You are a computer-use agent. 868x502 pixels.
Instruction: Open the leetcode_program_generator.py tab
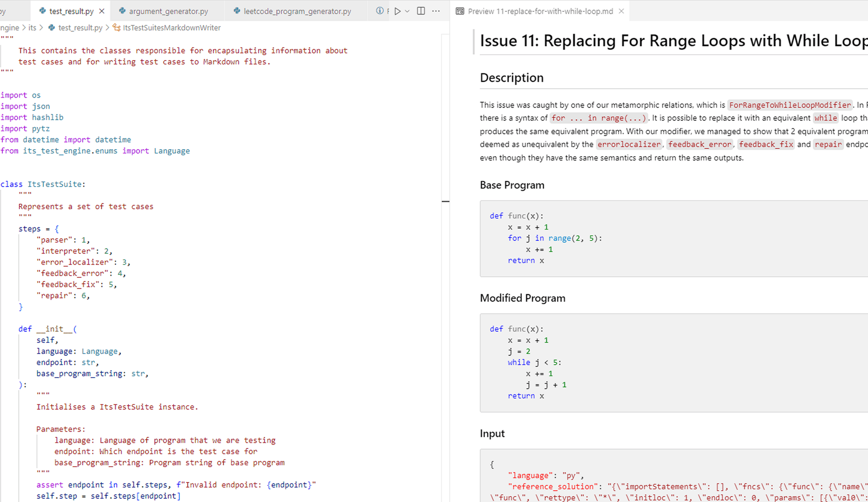coord(297,11)
